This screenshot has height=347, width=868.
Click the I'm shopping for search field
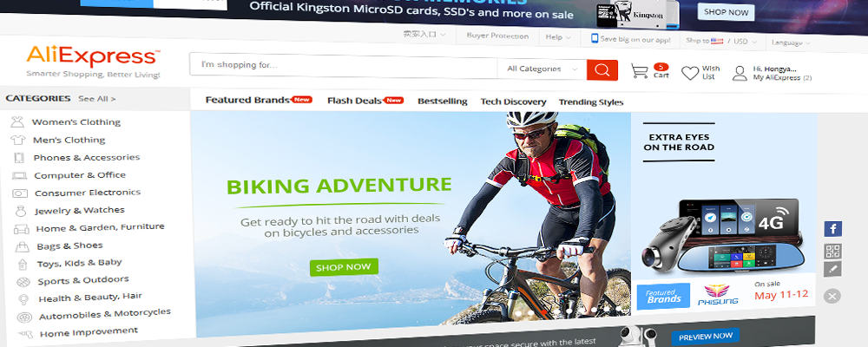point(343,65)
